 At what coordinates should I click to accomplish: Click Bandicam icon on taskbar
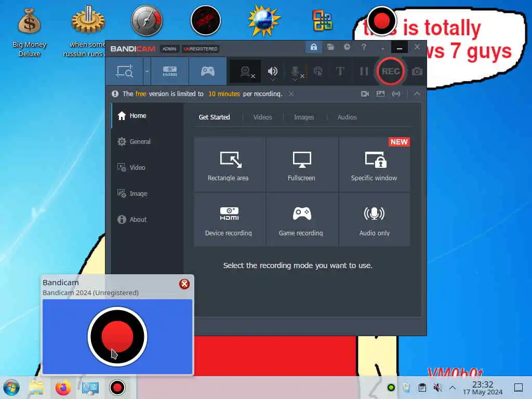(117, 388)
